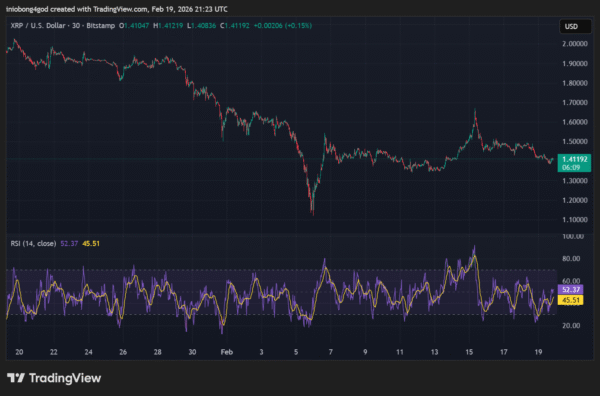Click the high value H1.41219
The height and width of the screenshot is (396, 600).
tap(168, 26)
